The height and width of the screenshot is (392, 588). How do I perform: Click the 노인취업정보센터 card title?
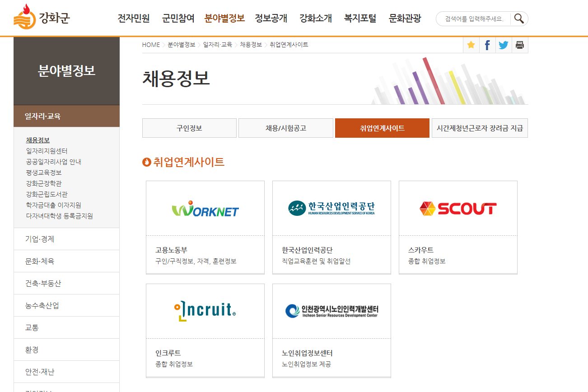click(307, 353)
